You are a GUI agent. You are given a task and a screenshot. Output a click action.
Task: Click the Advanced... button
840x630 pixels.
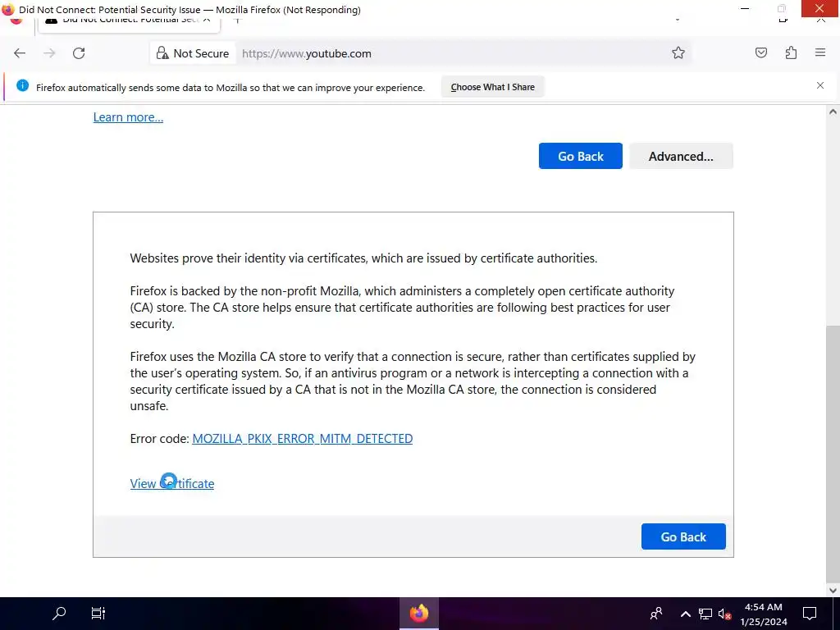point(681,156)
